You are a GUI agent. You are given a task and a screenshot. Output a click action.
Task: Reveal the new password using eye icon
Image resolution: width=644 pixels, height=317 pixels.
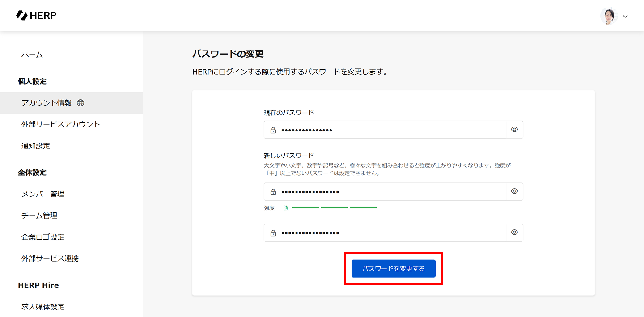[514, 191]
